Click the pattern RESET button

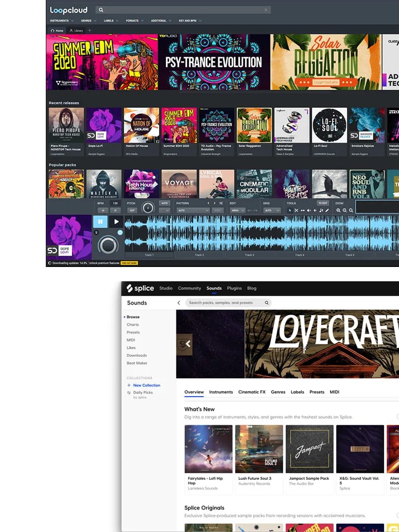click(x=218, y=210)
